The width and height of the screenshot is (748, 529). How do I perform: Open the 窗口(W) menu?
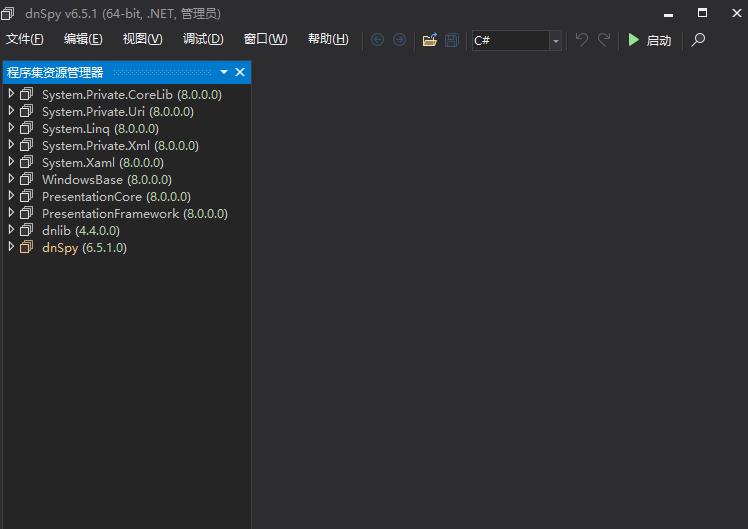click(x=266, y=39)
